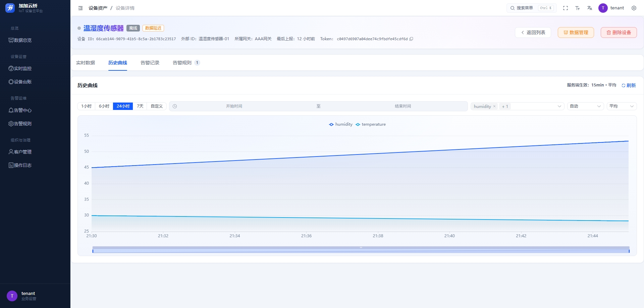
Task: Open the font size icon
Action: click(578, 8)
